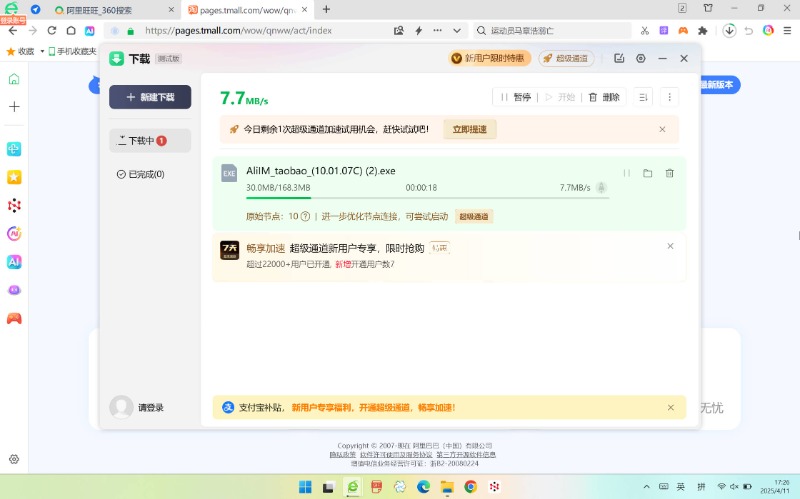The image size is (800, 499).
Task: Select the 下载中 tab
Action: pyautogui.click(x=149, y=141)
